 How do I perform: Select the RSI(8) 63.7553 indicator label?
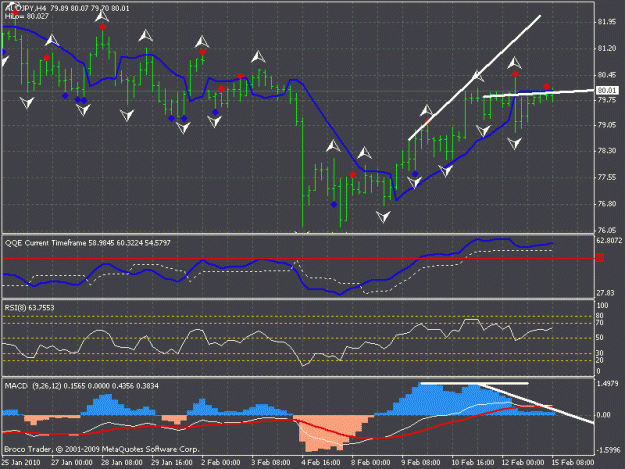click(x=29, y=308)
